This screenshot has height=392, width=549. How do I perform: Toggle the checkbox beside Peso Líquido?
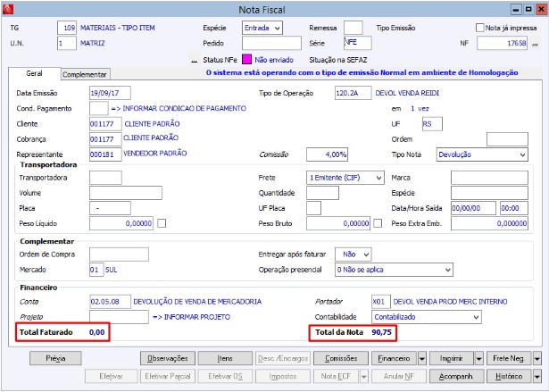click(x=162, y=223)
